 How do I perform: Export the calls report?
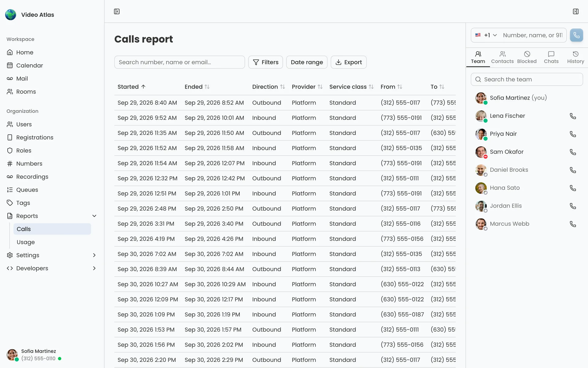coord(349,62)
